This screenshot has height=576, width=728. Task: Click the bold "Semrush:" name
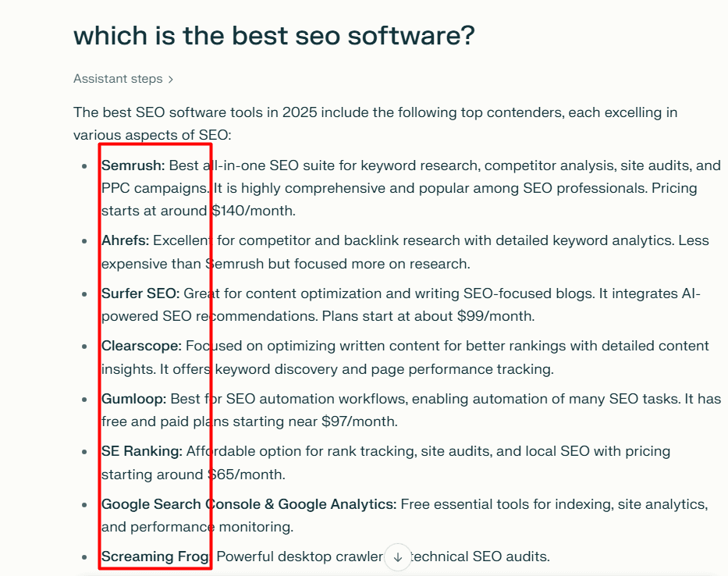(x=133, y=165)
